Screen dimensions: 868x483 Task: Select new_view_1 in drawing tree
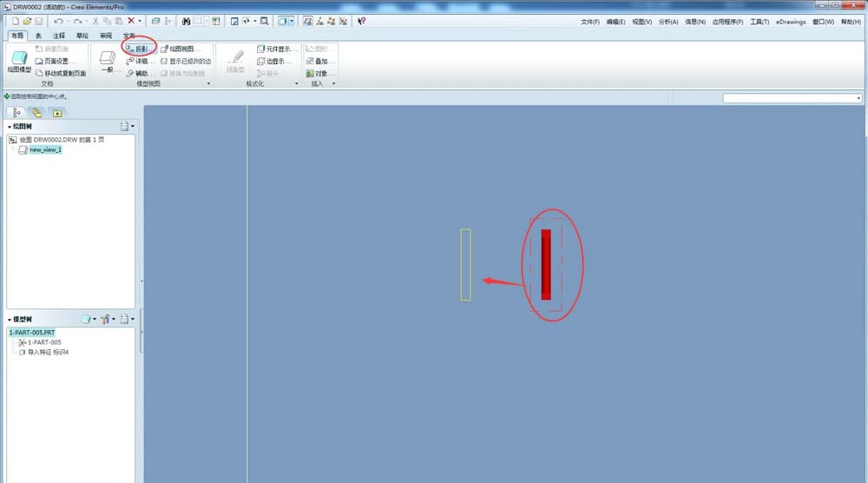click(x=45, y=149)
